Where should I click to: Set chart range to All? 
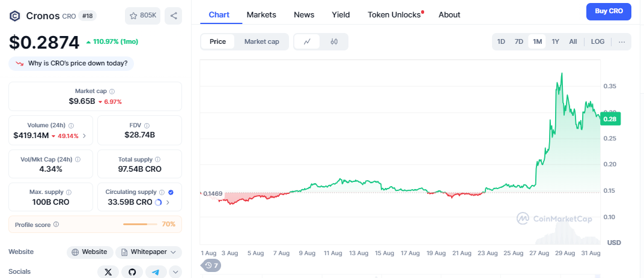(573, 41)
